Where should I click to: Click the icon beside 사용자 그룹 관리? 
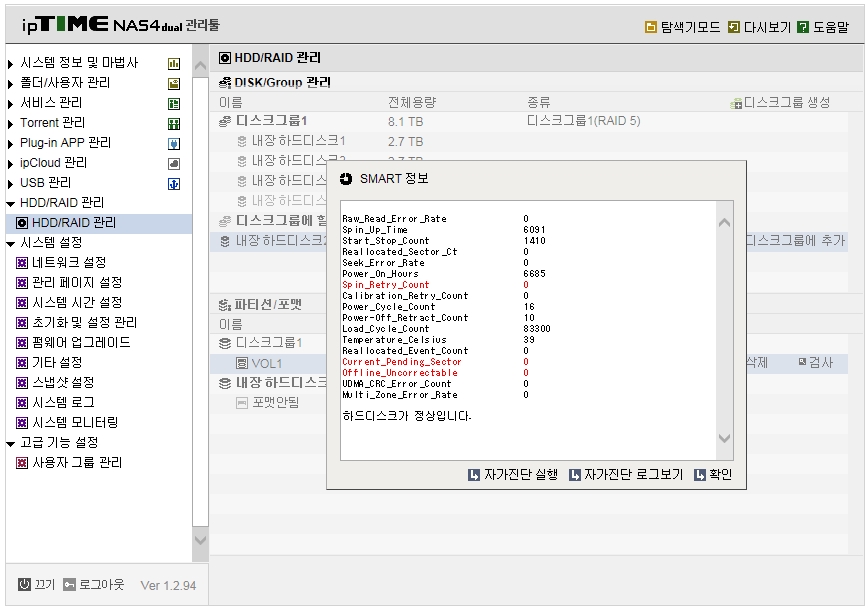(x=22, y=463)
